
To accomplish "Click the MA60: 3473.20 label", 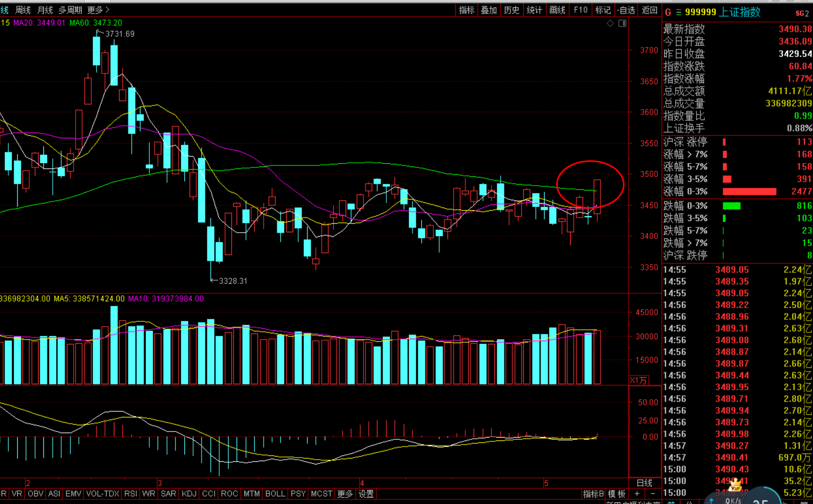I will [96, 23].
